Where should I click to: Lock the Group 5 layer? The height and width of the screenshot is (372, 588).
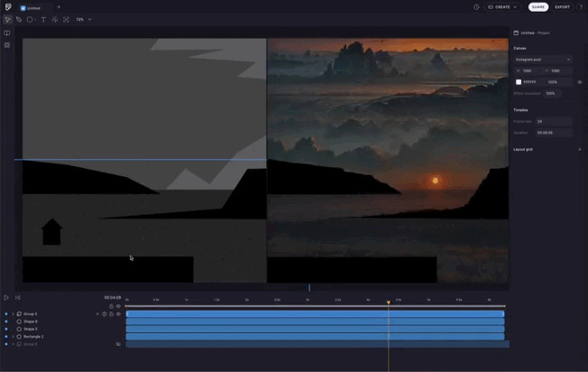(x=111, y=314)
